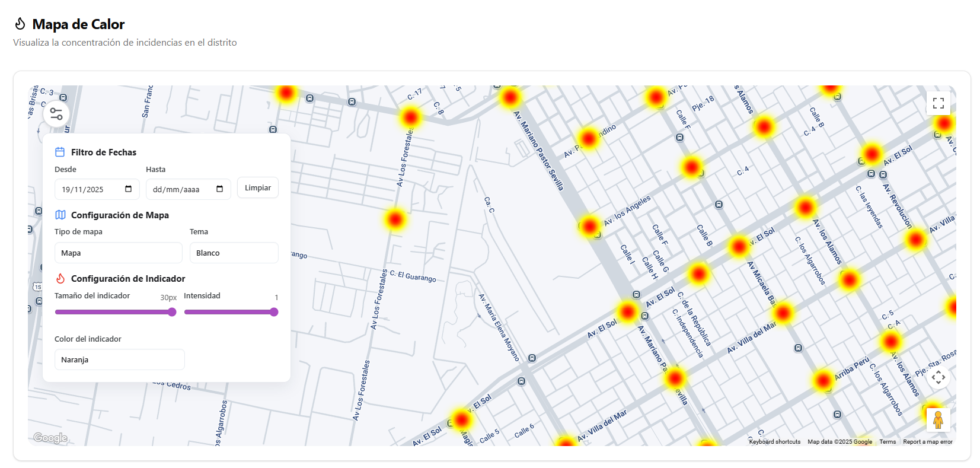The width and height of the screenshot is (980, 468).
Task: Open the Tipo de mapa dropdown
Action: coord(118,253)
